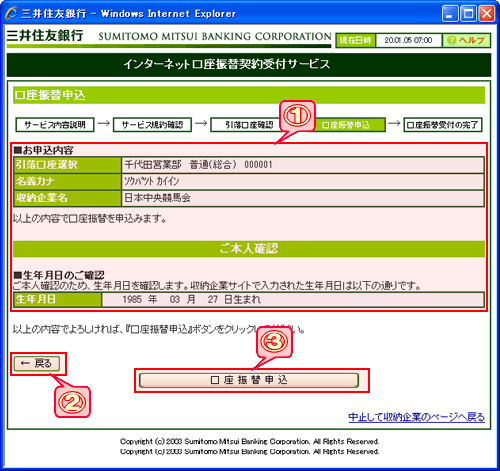Click the ご本人確認 section bar
Viewport: 500px width, 471px height.
[249, 249]
